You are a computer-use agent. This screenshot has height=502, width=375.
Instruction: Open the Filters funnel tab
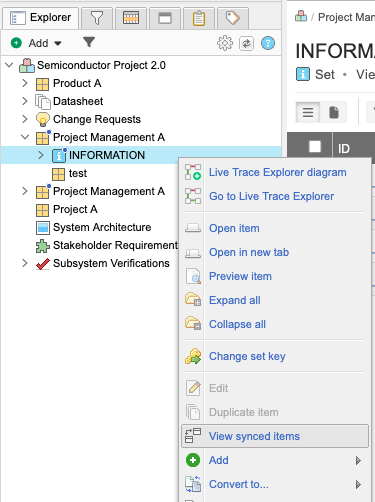click(97, 18)
